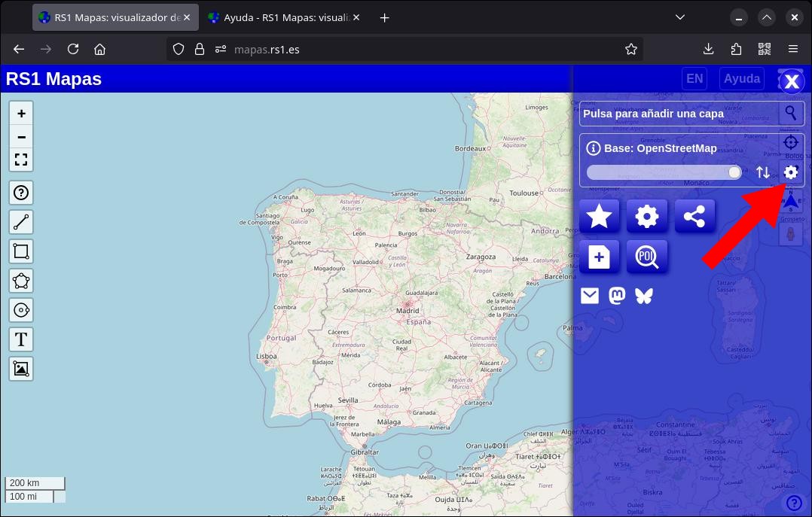Open the Bluesky butterfly icon
The height and width of the screenshot is (517, 812).
pos(644,296)
